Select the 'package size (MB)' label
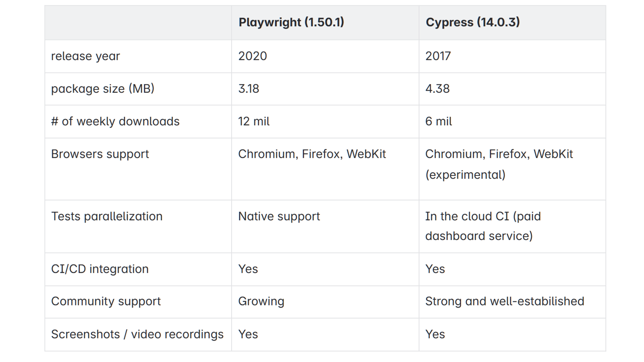This screenshot has height=362, width=644. [x=103, y=89]
